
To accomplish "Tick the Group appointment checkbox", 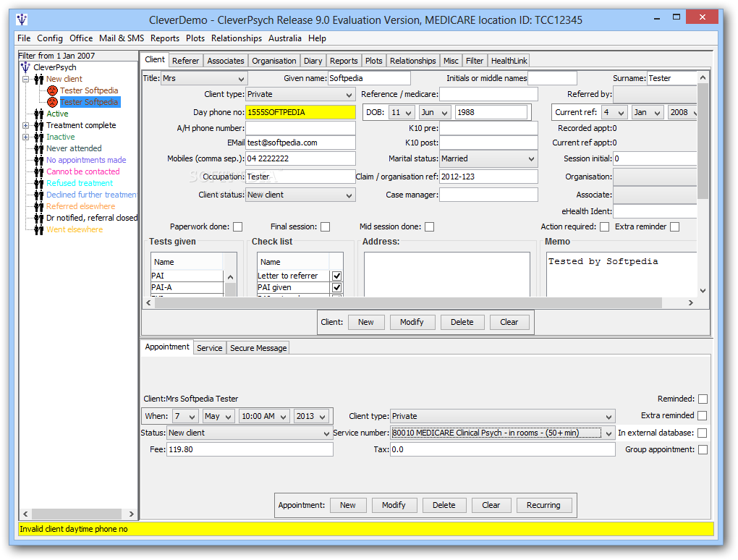I will click(703, 450).
